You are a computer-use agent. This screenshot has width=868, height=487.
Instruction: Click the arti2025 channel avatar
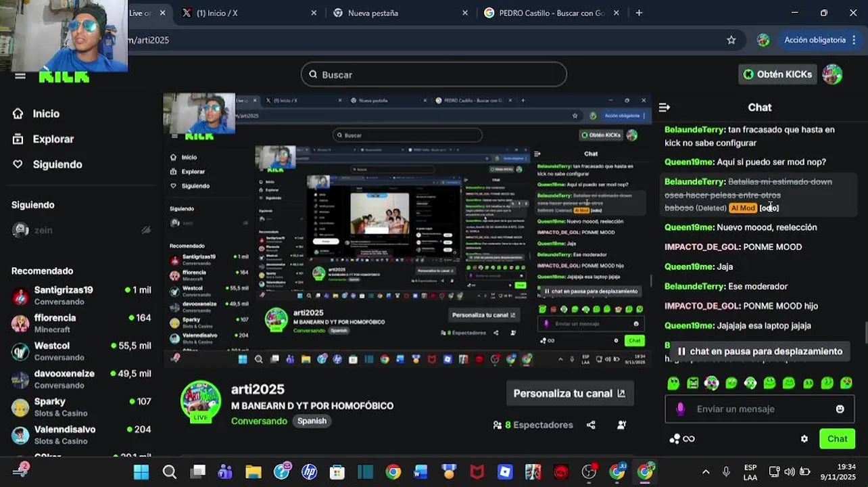pyautogui.click(x=200, y=401)
